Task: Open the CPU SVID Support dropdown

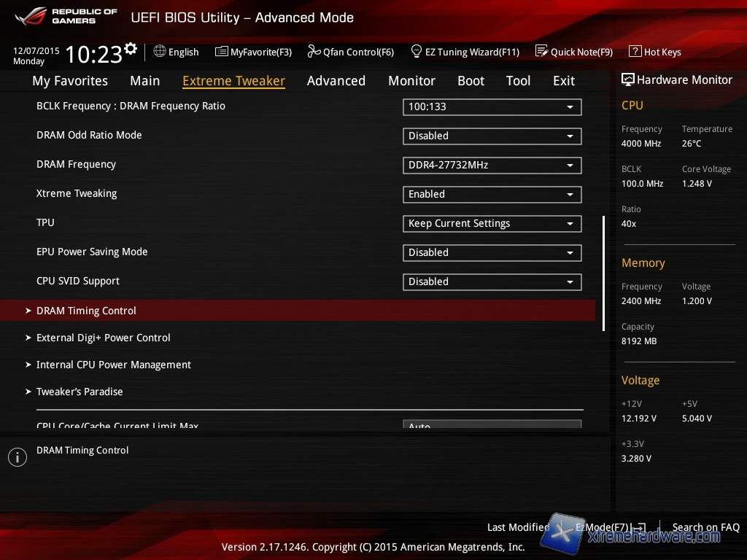Action: [492, 282]
